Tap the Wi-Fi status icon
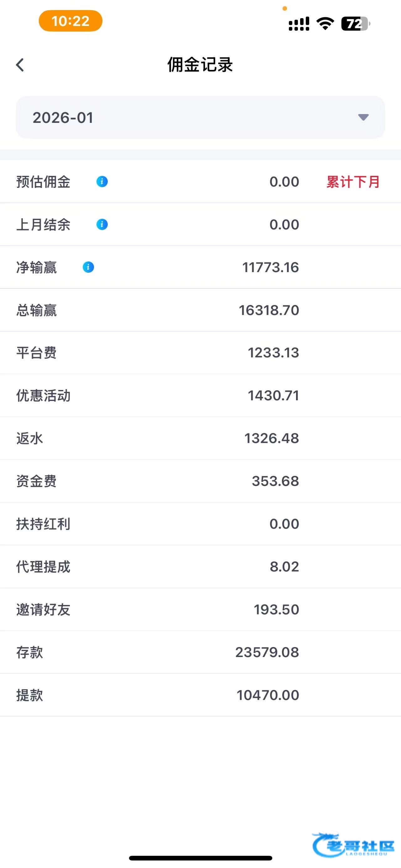Image resolution: width=401 pixels, height=868 pixels. coord(325,24)
